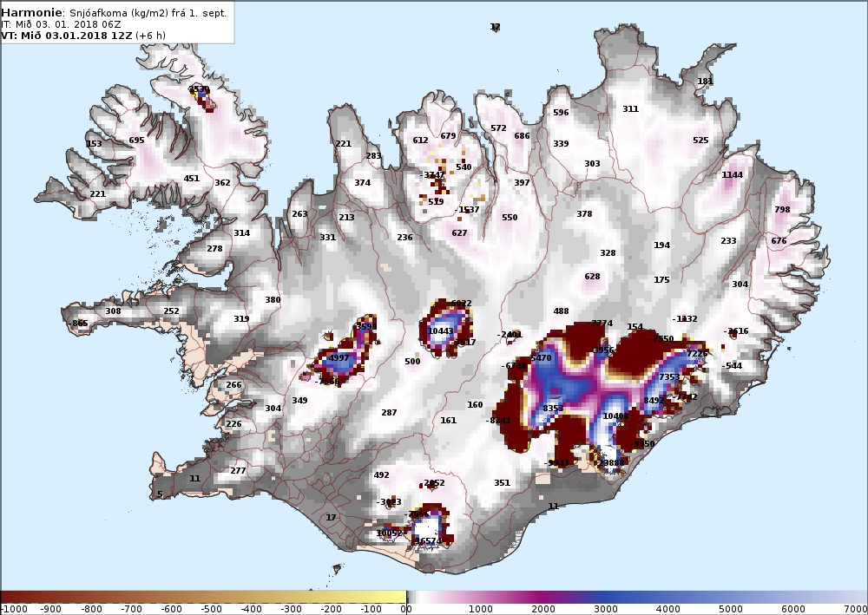Click the map value 627

pos(459,232)
